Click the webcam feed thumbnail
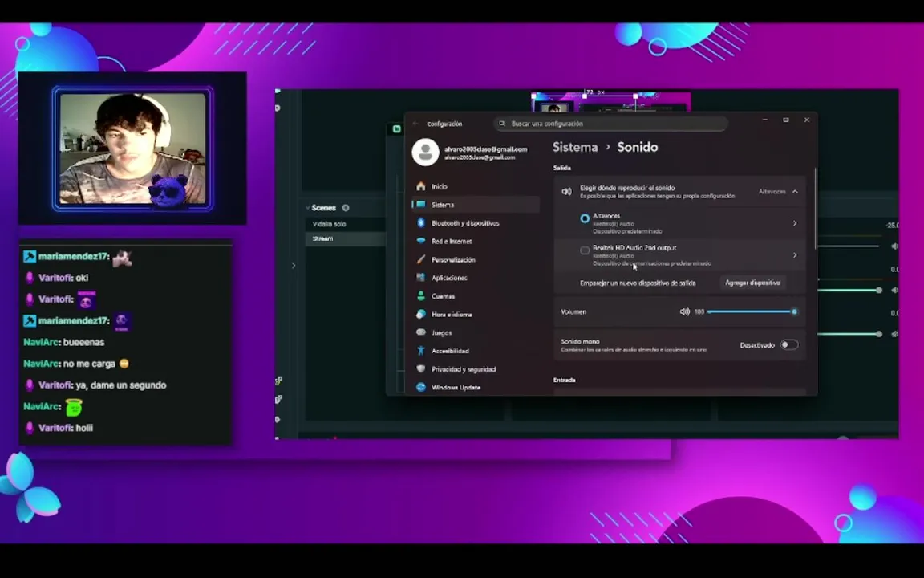This screenshot has width=924, height=578. click(133, 149)
